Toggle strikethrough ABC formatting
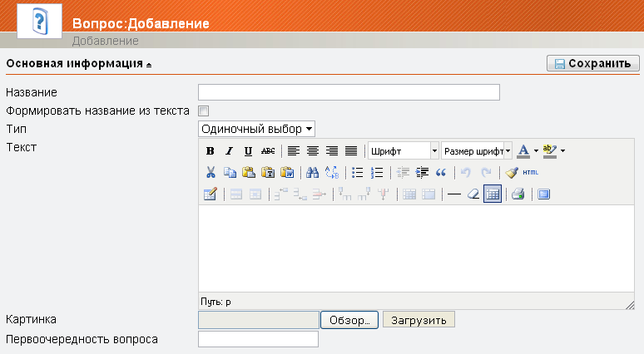 tap(268, 151)
